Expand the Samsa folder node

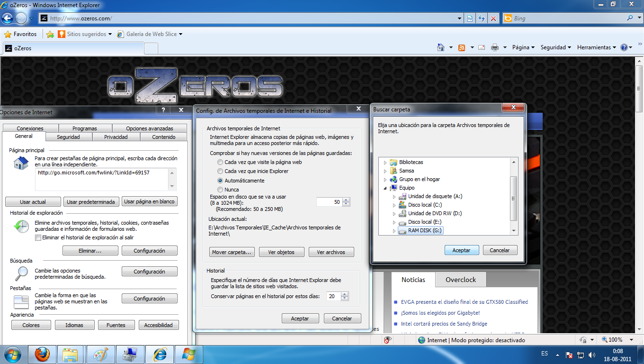pyautogui.click(x=385, y=171)
